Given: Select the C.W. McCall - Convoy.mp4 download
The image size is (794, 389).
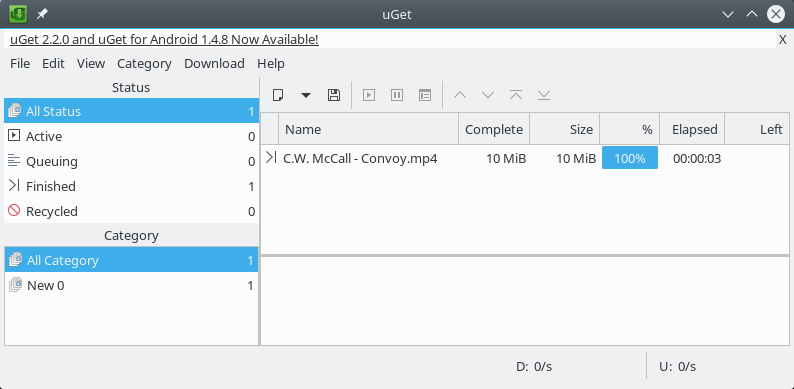Looking at the screenshot, I should tap(525, 158).
